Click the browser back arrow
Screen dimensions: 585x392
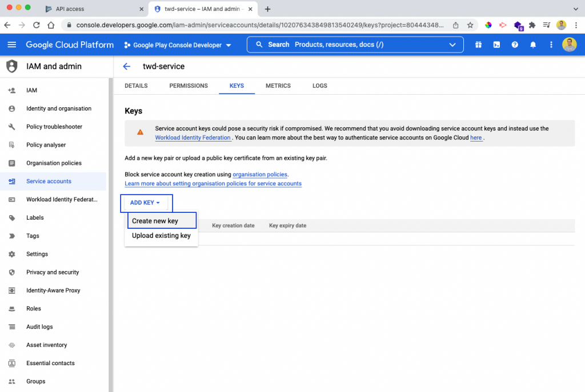pos(7,25)
